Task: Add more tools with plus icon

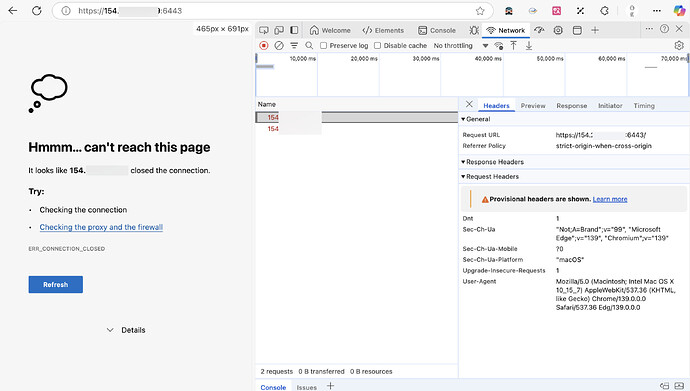Action: [595, 30]
